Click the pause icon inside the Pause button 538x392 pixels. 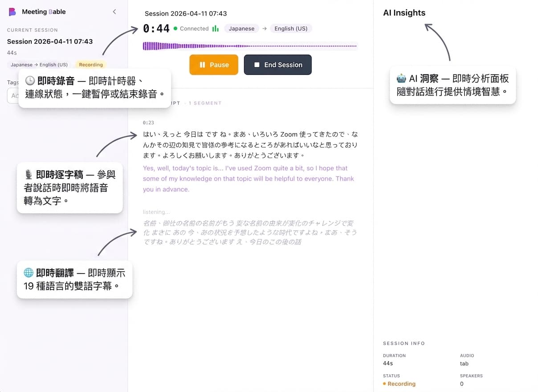[204, 65]
